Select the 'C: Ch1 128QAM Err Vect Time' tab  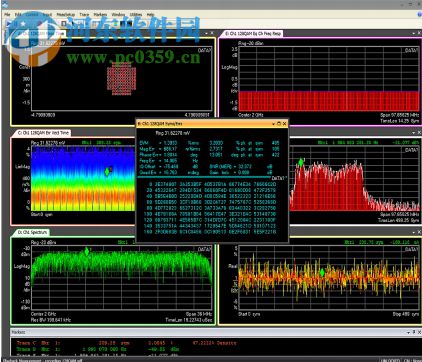click(43, 133)
